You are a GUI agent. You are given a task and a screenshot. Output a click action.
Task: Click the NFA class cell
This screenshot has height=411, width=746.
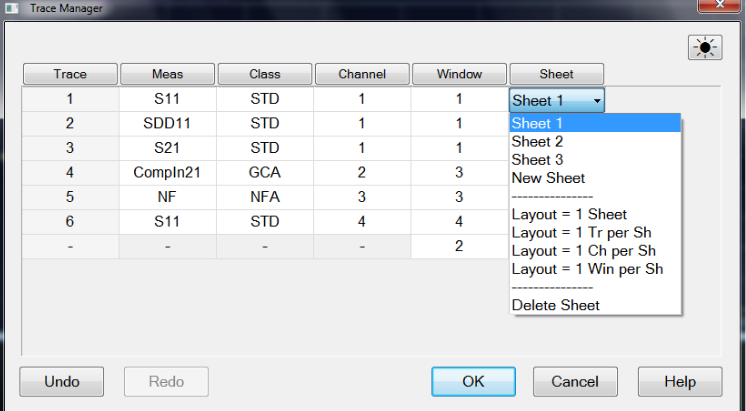265,197
